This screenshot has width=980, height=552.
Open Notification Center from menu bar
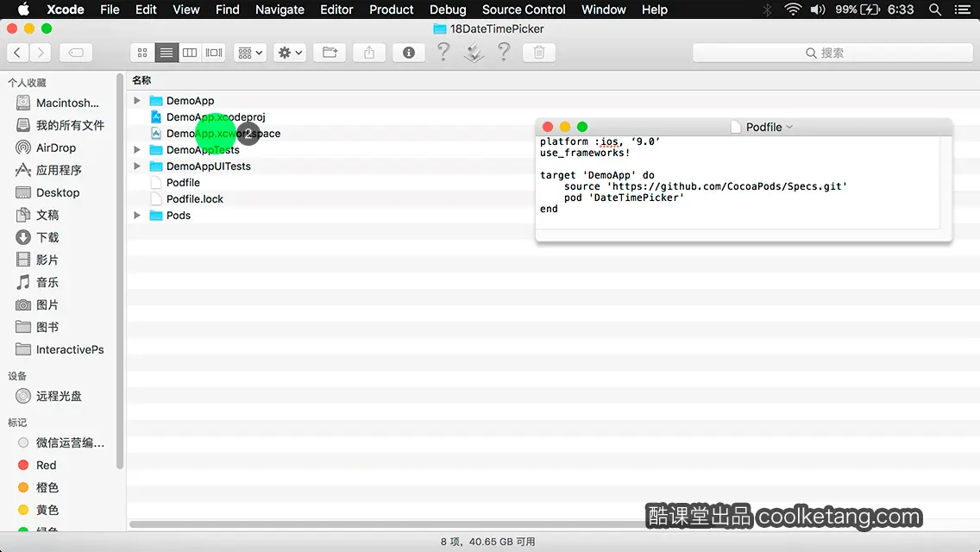[963, 9]
